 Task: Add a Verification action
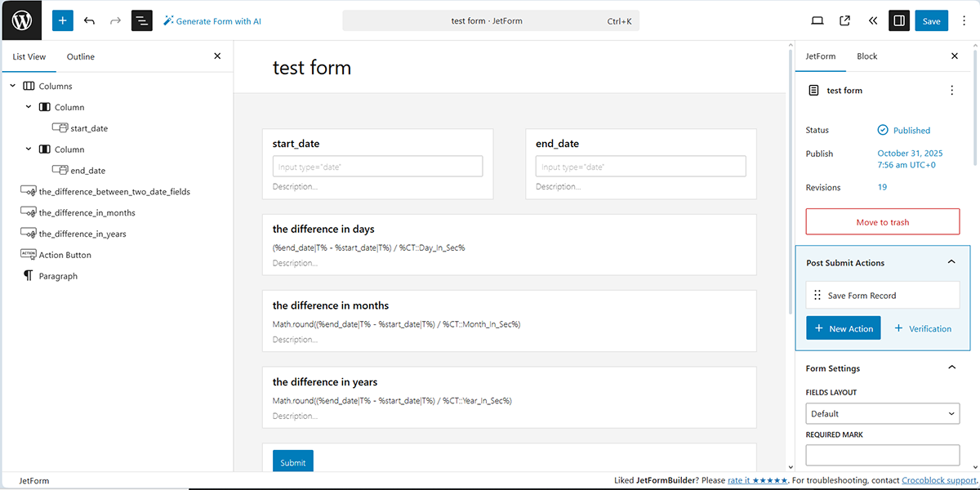[x=923, y=328]
